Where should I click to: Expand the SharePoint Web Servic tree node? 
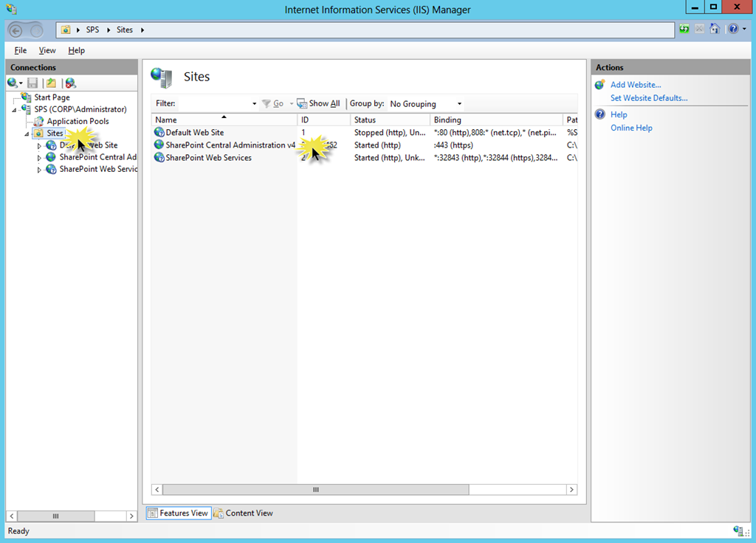[x=39, y=170]
